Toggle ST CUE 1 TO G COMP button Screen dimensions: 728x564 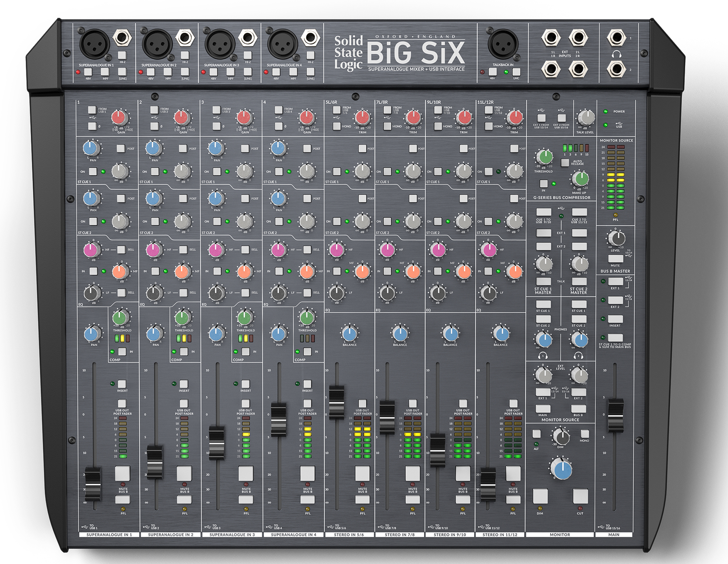click(615, 337)
